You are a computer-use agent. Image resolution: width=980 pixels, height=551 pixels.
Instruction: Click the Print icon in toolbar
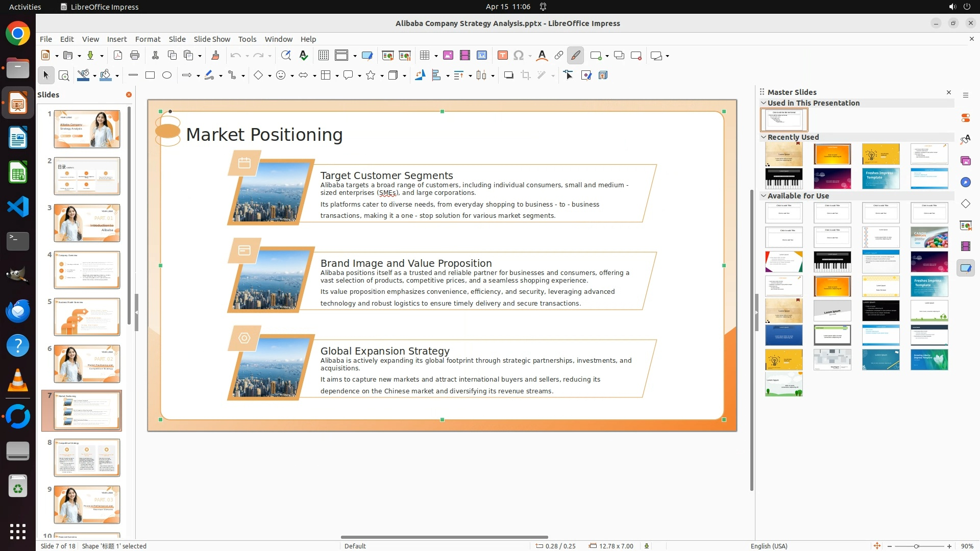pyautogui.click(x=135, y=56)
